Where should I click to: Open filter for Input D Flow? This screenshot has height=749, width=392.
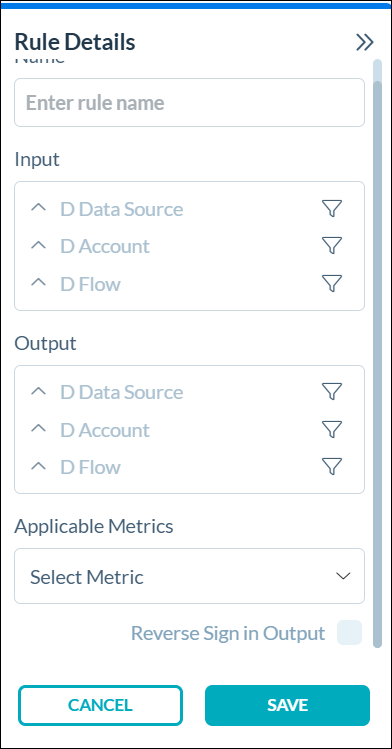point(332,283)
